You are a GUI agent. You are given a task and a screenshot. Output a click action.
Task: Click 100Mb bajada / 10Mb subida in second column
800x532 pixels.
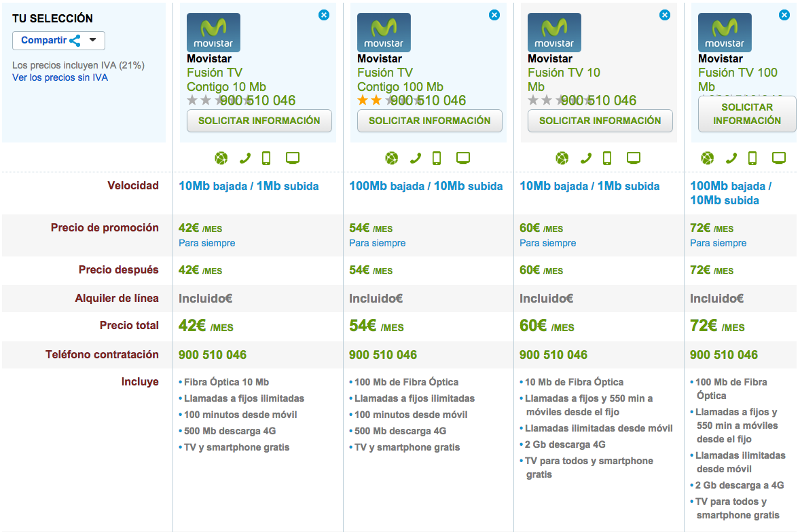[426, 187]
